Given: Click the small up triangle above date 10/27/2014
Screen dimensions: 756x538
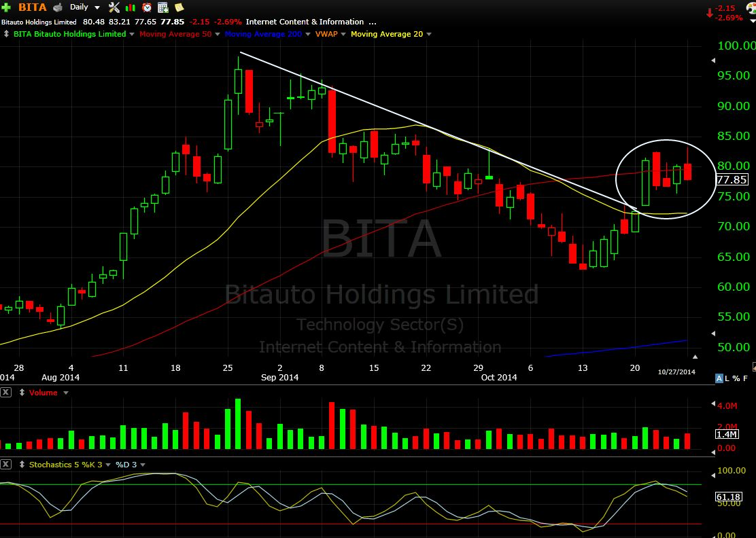Looking at the screenshot, I should click(695, 357).
